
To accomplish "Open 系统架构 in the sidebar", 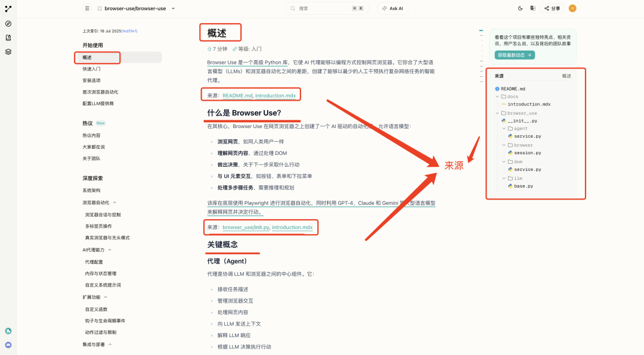I will pyautogui.click(x=91, y=191).
